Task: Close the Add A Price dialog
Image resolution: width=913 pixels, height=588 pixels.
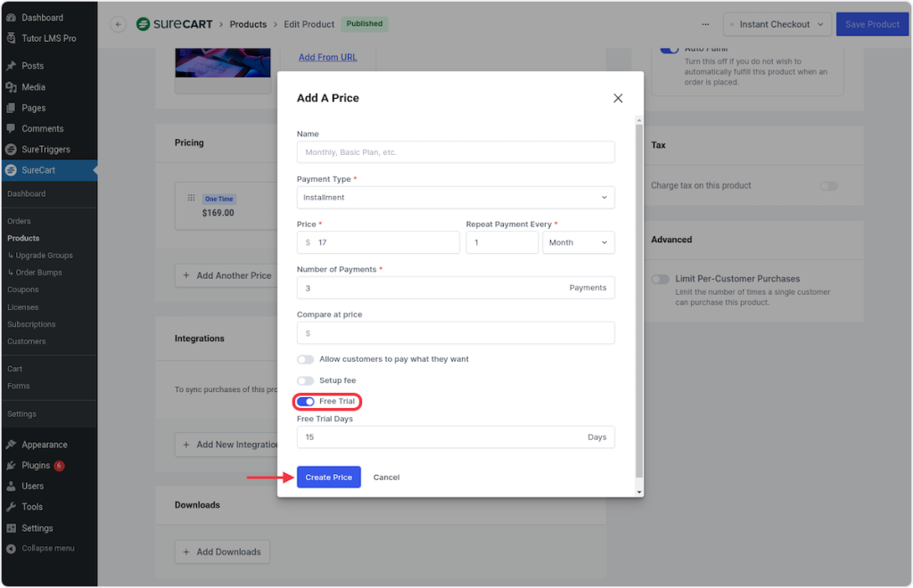Action: 618,98
